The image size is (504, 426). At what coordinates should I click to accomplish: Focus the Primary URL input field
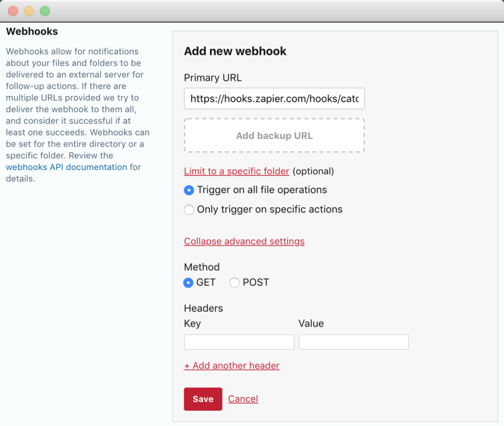point(274,99)
